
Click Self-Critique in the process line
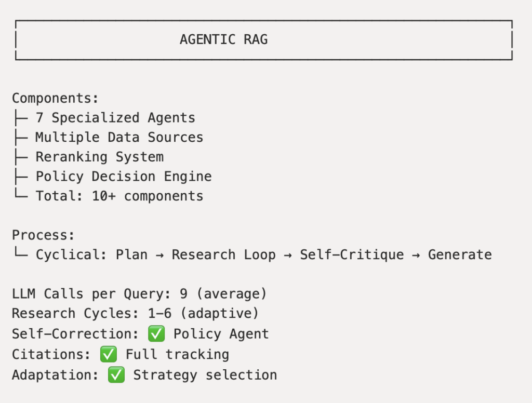pyautogui.click(x=351, y=255)
